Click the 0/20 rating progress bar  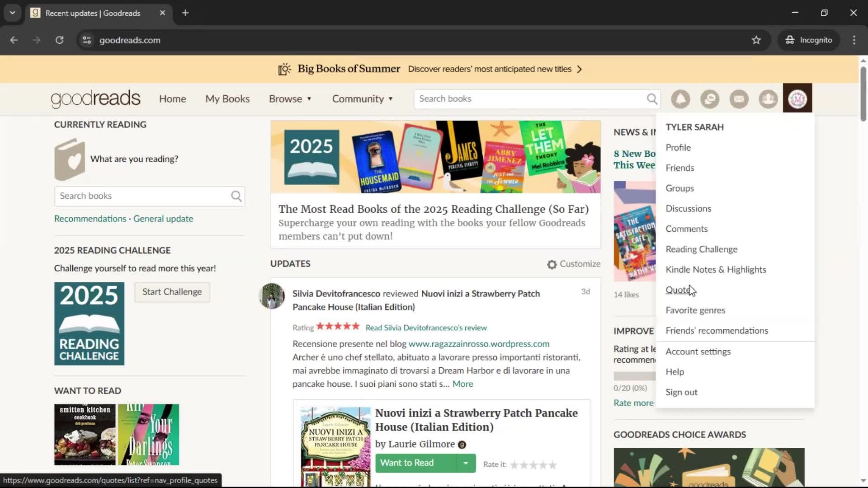coord(635,376)
